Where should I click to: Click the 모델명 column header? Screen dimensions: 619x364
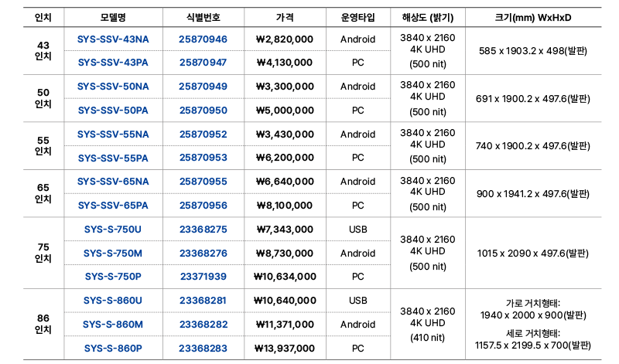click(113, 15)
